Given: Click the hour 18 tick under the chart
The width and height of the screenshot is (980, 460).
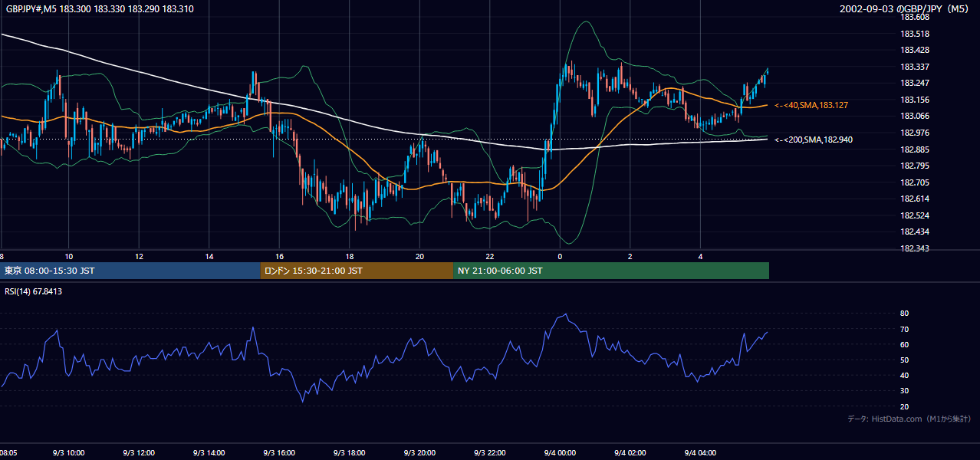Looking at the screenshot, I should coord(350,256).
